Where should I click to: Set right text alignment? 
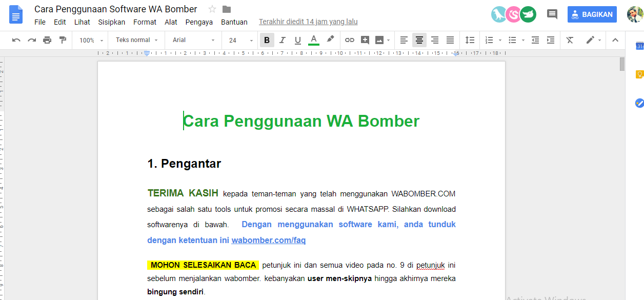click(x=435, y=40)
